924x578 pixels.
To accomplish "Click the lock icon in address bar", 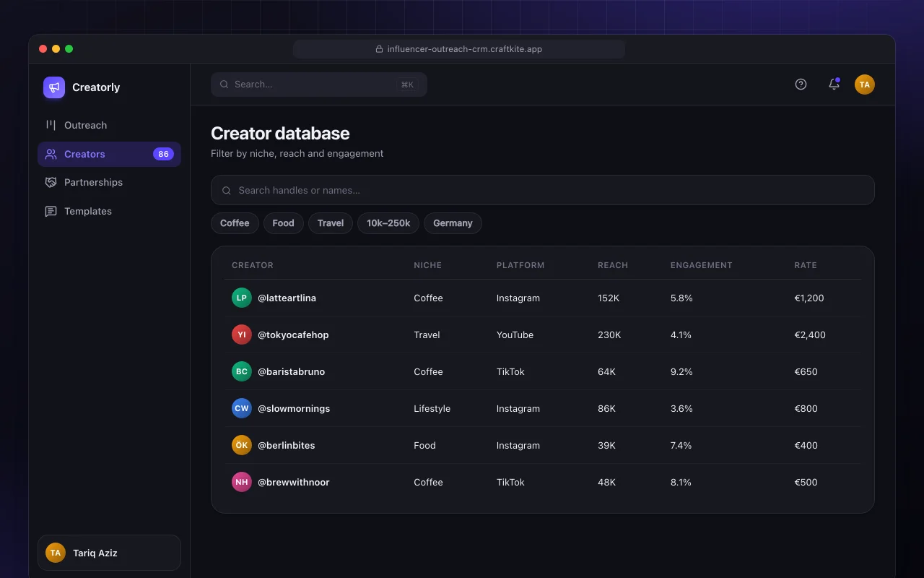I will [379, 49].
